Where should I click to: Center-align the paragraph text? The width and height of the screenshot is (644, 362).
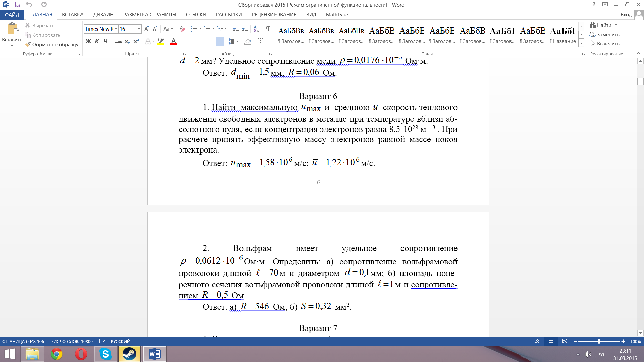(203, 41)
